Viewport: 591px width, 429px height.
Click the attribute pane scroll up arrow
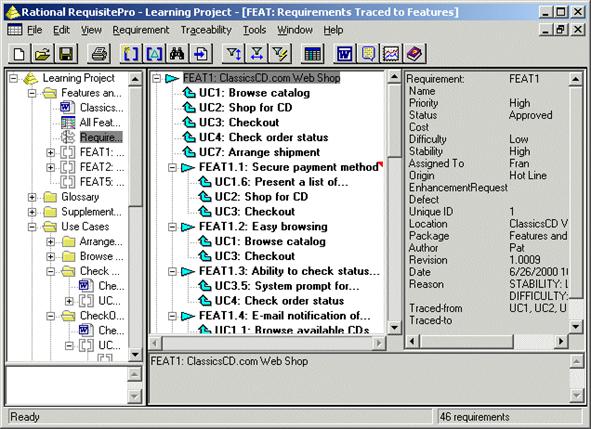[x=575, y=79]
